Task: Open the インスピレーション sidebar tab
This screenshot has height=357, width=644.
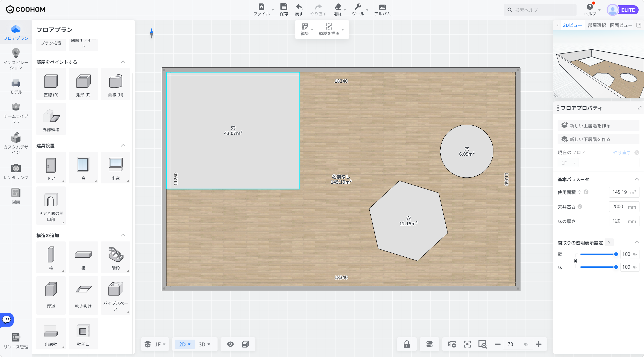Action: [16, 59]
